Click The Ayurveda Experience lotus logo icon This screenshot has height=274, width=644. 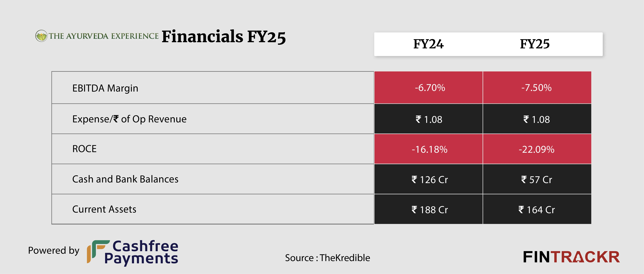41,36
